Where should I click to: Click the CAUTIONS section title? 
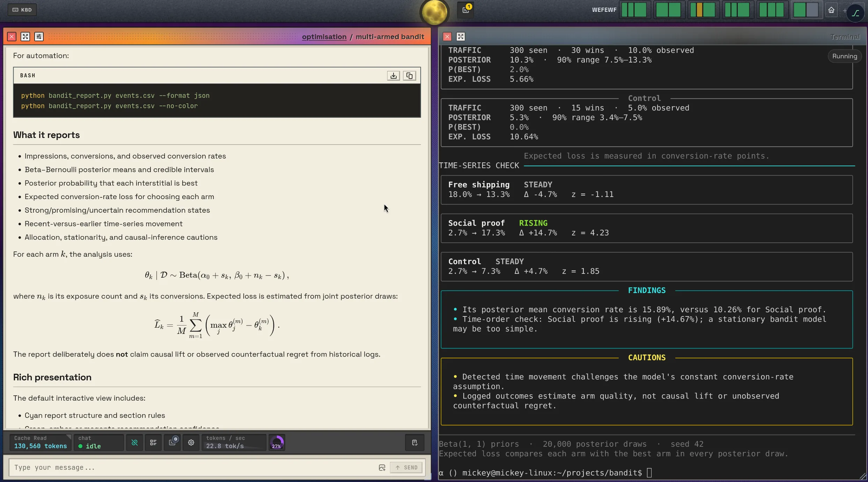click(647, 358)
